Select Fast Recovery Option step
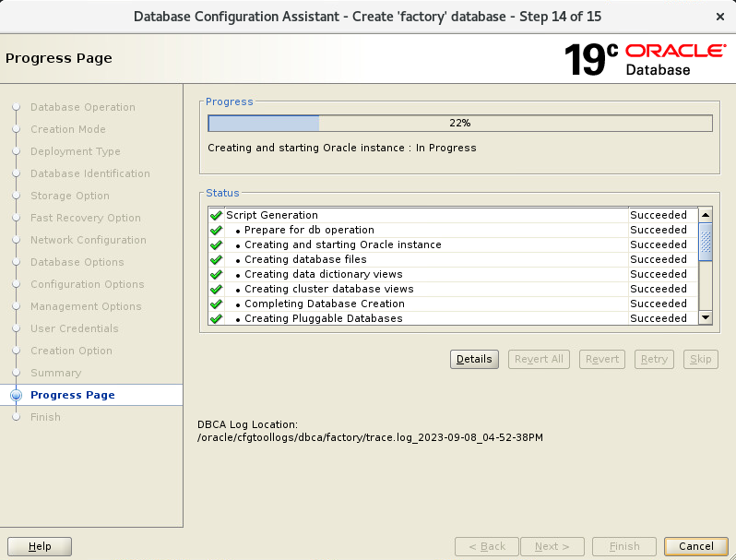 [x=86, y=218]
